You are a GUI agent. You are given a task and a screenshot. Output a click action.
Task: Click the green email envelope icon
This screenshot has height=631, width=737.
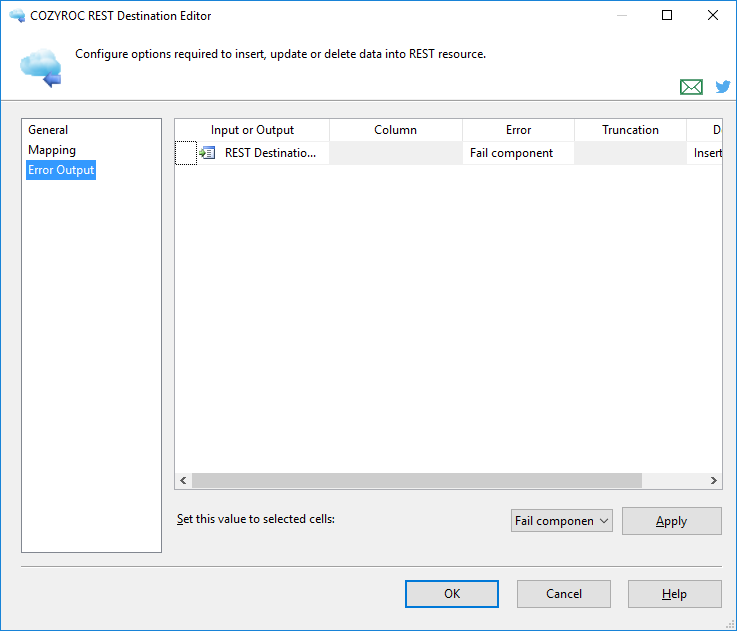point(691,87)
